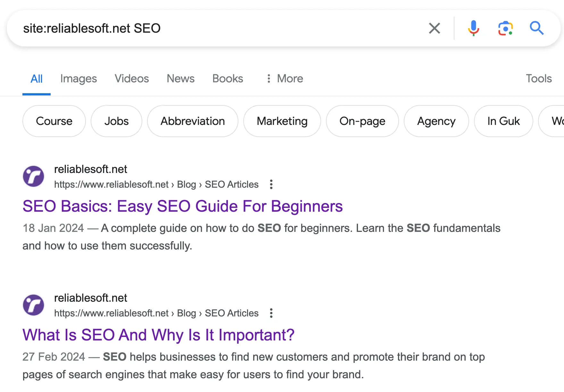Select the Course filter chip
The width and height of the screenshot is (564, 392).
tap(54, 121)
